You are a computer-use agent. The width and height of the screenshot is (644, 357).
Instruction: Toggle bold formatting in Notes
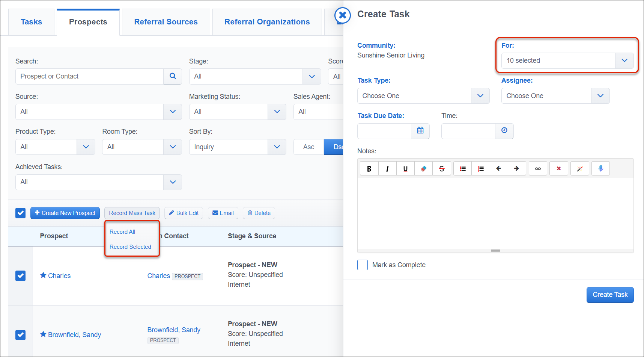[369, 169]
